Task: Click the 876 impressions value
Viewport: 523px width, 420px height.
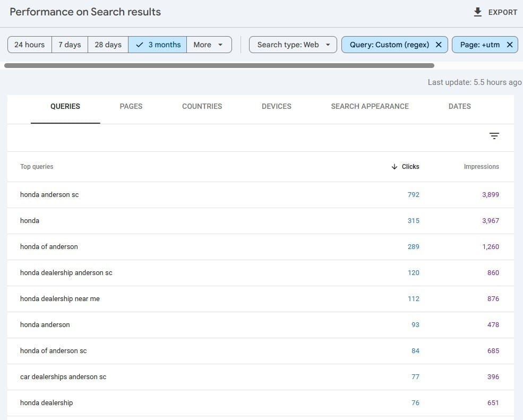Action: click(493, 299)
